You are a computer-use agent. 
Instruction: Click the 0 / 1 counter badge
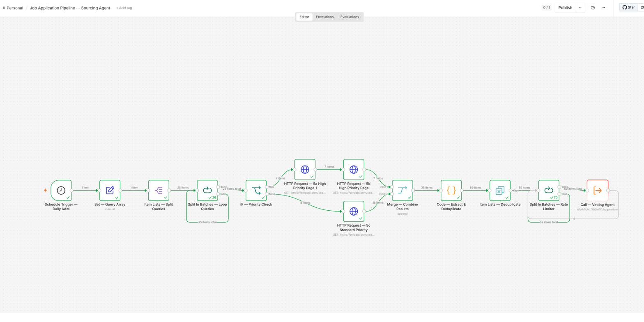547,8
